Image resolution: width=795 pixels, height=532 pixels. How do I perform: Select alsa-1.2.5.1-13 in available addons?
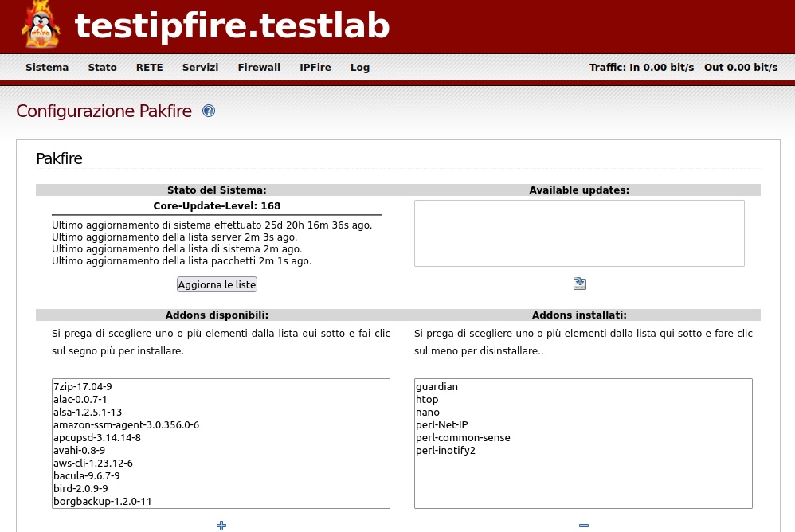[x=221, y=412]
